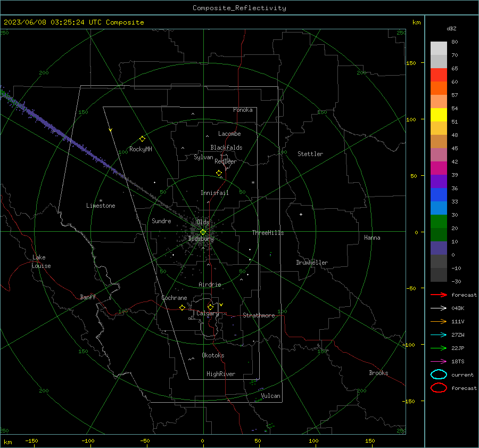Click the Didsbury label

[201, 239]
